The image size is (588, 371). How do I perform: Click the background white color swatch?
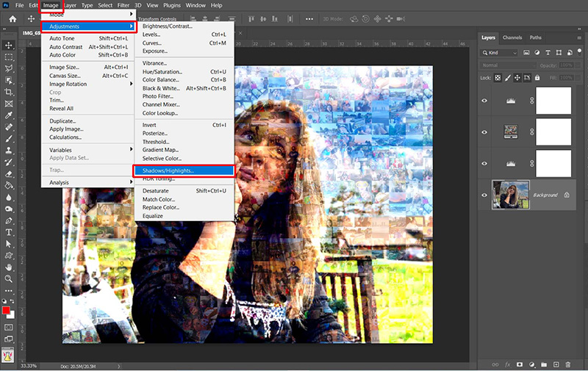[x=12, y=316]
